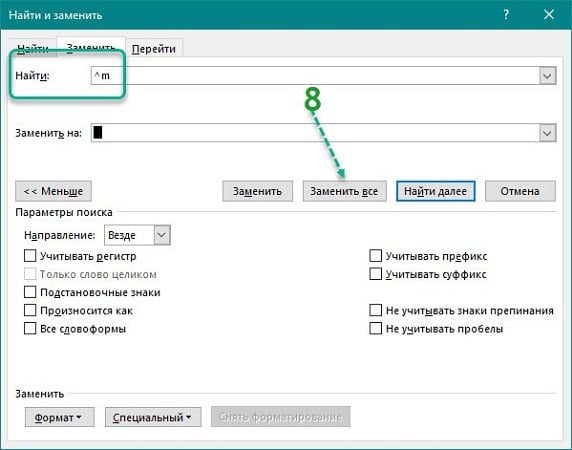Open the Специальный menu button

click(153, 417)
